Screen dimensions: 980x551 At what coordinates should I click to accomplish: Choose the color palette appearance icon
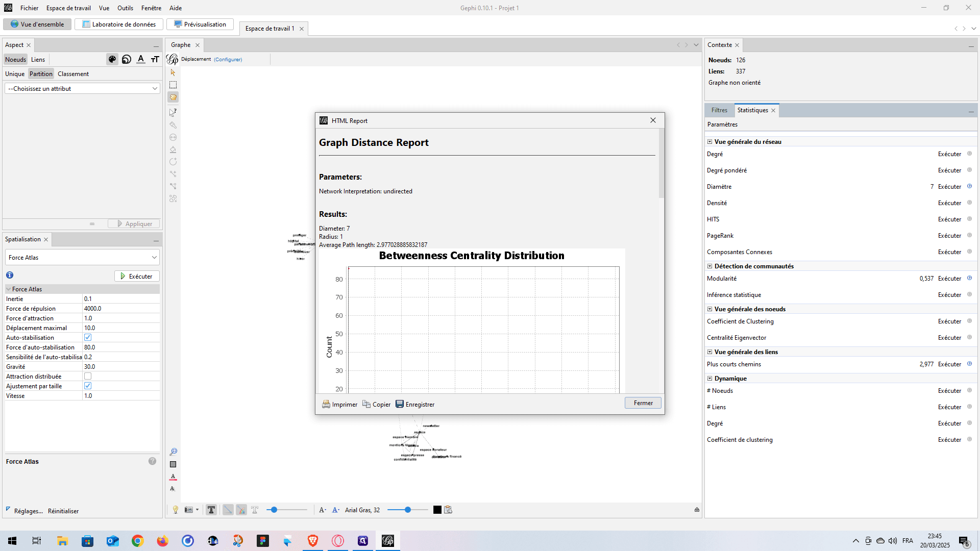point(112,59)
